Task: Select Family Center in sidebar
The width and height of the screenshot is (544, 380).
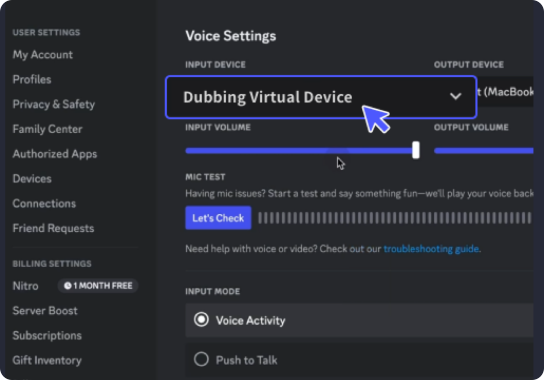Action: [x=48, y=129]
